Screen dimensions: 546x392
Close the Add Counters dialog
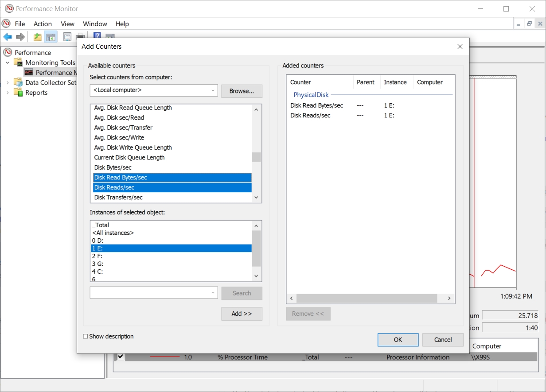click(x=460, y=47)
